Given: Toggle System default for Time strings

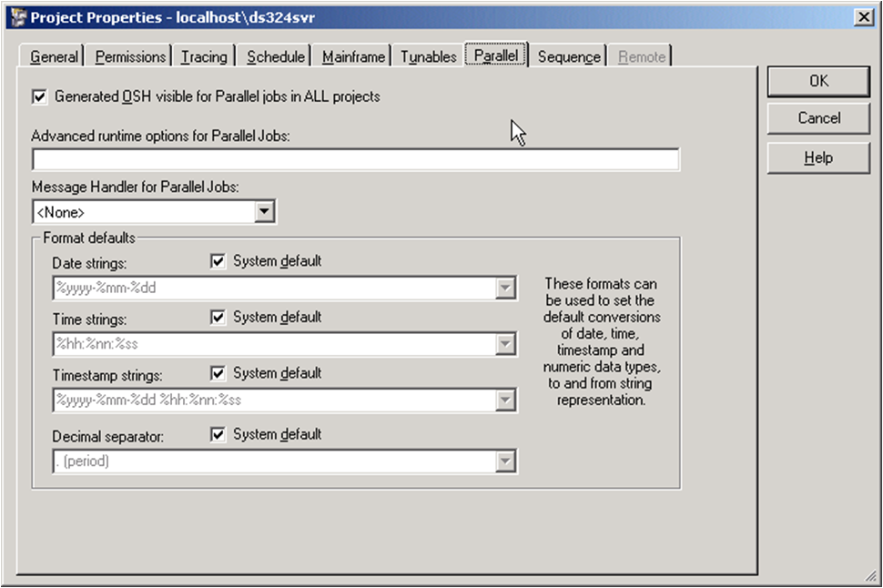Looking at the screenshot, I should coord(218,318).
